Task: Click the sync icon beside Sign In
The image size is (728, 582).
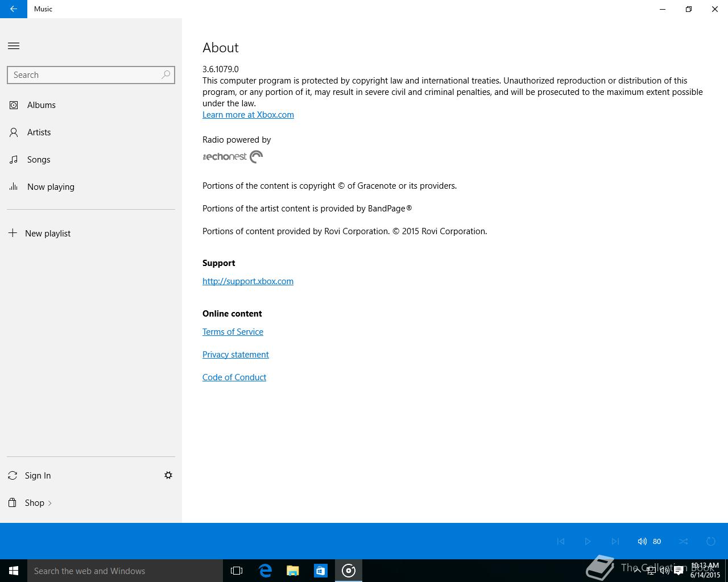Action: click(13, 475)
